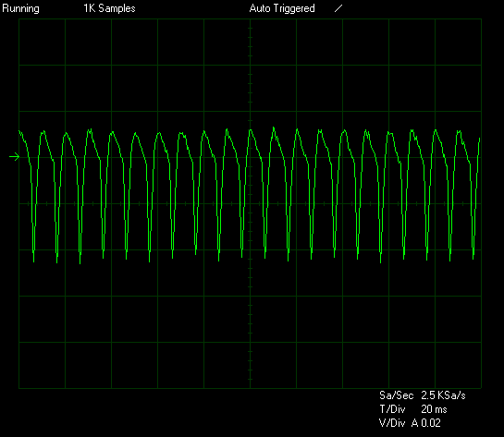Screen dimensions: 504x437
Task: Select the V/Div label
Action: coord(392,423)
